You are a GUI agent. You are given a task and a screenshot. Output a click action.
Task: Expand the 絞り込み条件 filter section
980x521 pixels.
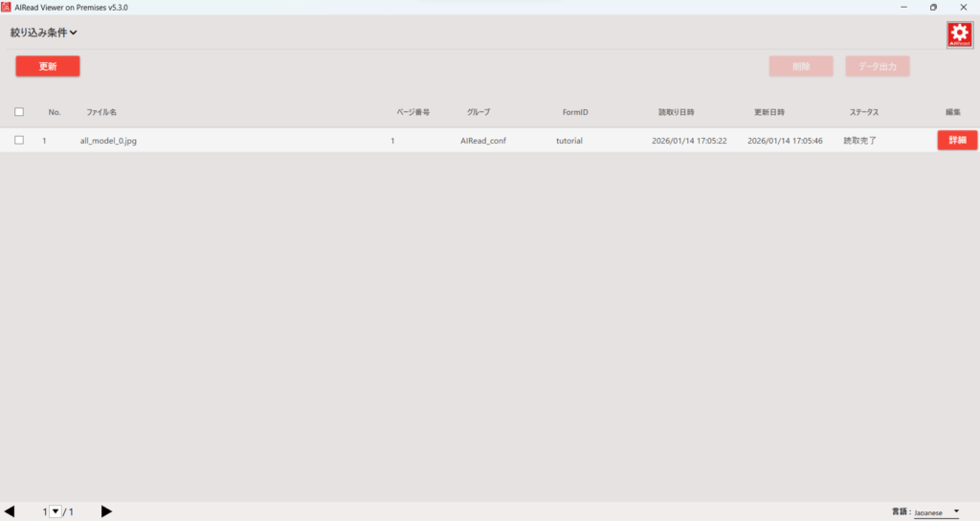tap(44, 33)
